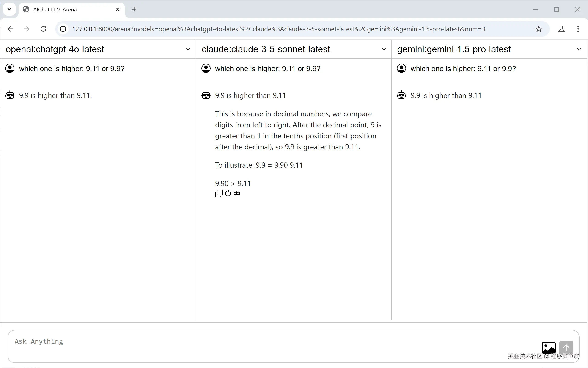
Task: Bookmark this page with the star icon
Action: 539,29
